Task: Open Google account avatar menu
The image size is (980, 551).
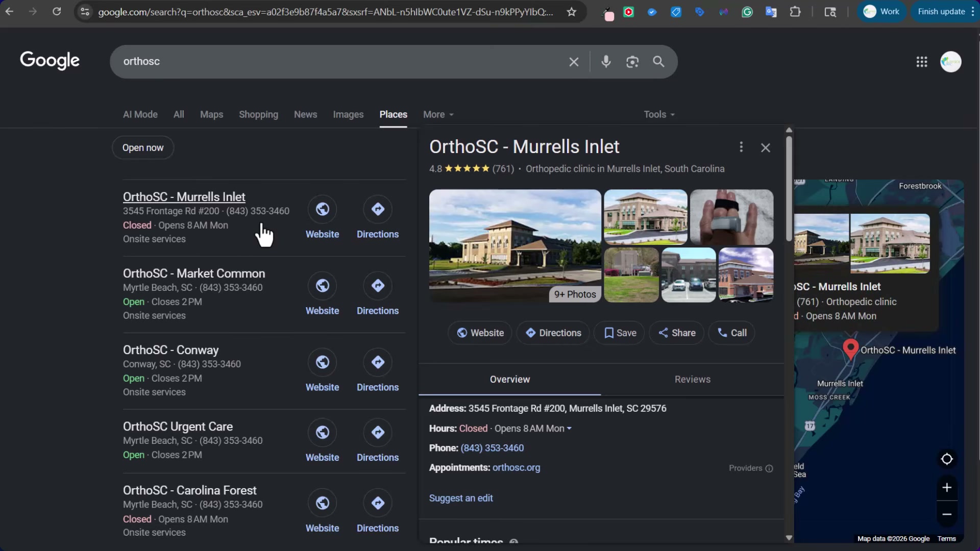Action: (x=951, y=62)
